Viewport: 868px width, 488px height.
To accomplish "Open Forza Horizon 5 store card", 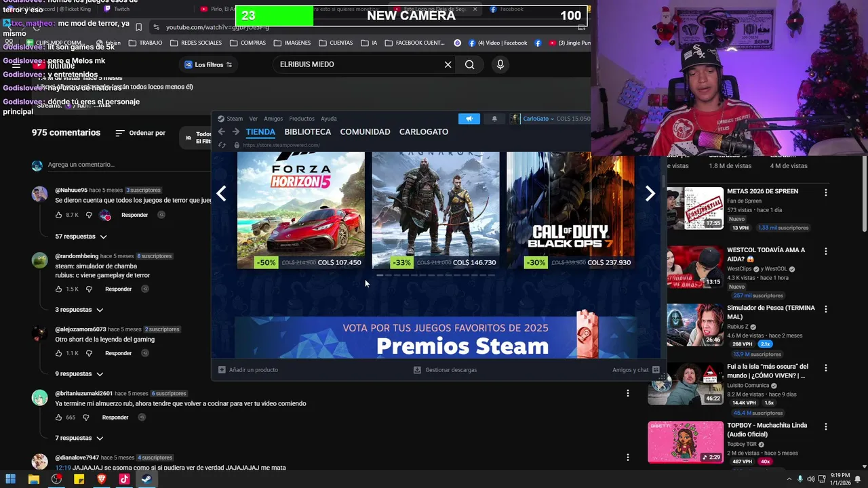I will tap(301, 210).
